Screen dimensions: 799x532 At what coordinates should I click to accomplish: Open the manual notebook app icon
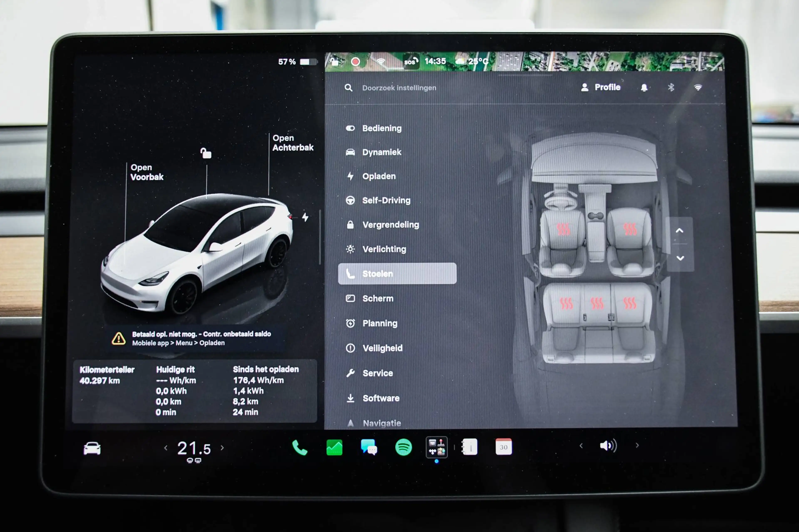click(x=470, y=447)
